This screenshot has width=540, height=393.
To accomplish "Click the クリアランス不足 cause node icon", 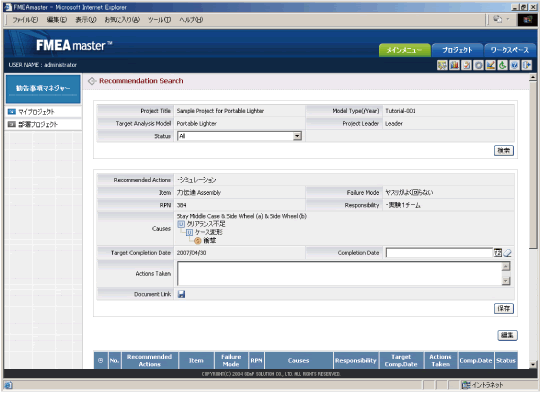I will 181,224.
